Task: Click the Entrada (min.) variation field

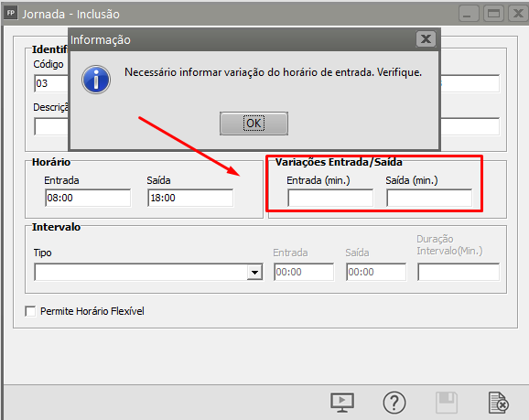Action: point(330,198)
